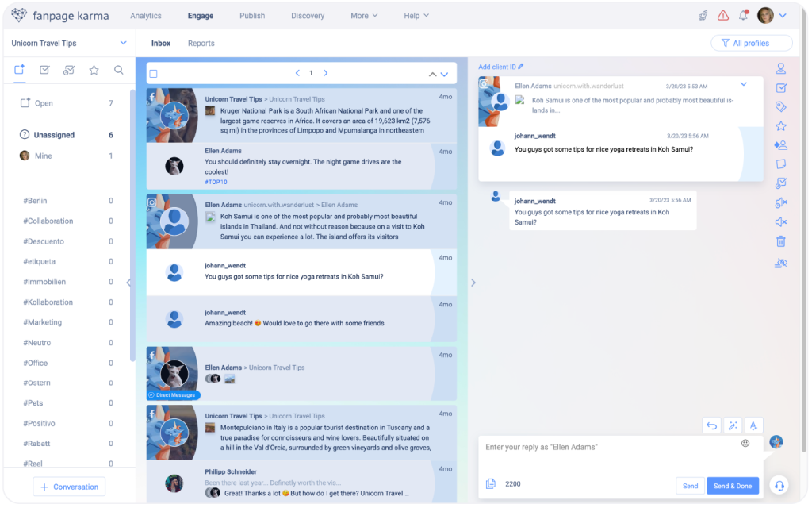Open the More menu dropdown
Screen dimensions: 812x508
point(364,16)
